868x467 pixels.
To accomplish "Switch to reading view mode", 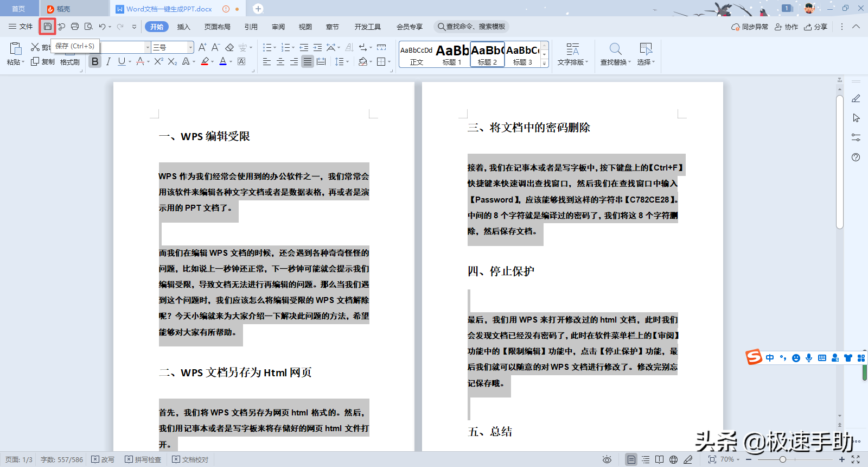I will 659,459.
